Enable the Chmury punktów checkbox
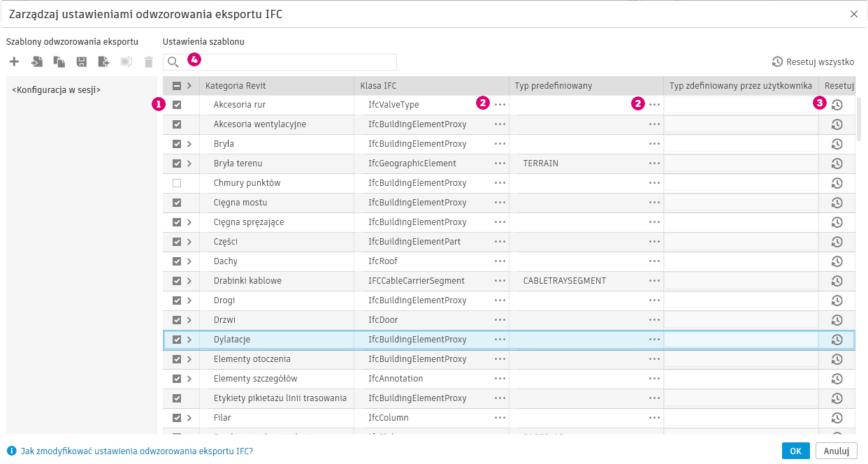The height and width of the screenshot is (464, 868). pyautogui.click(x=177, y=183)
